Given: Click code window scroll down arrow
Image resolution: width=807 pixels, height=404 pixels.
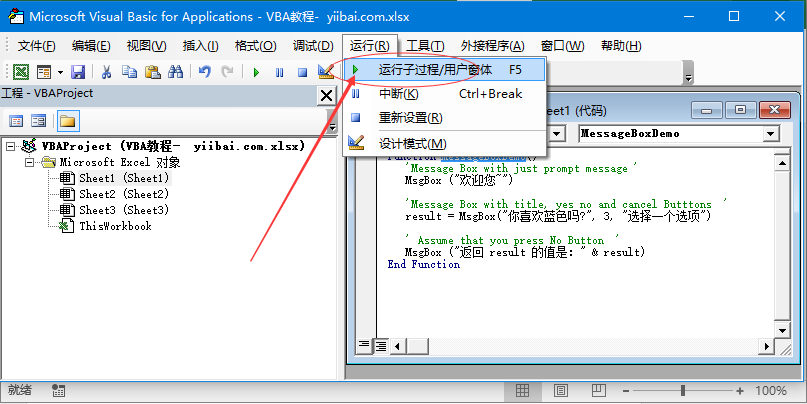Looking at the screenshot, I should point(782,330).
